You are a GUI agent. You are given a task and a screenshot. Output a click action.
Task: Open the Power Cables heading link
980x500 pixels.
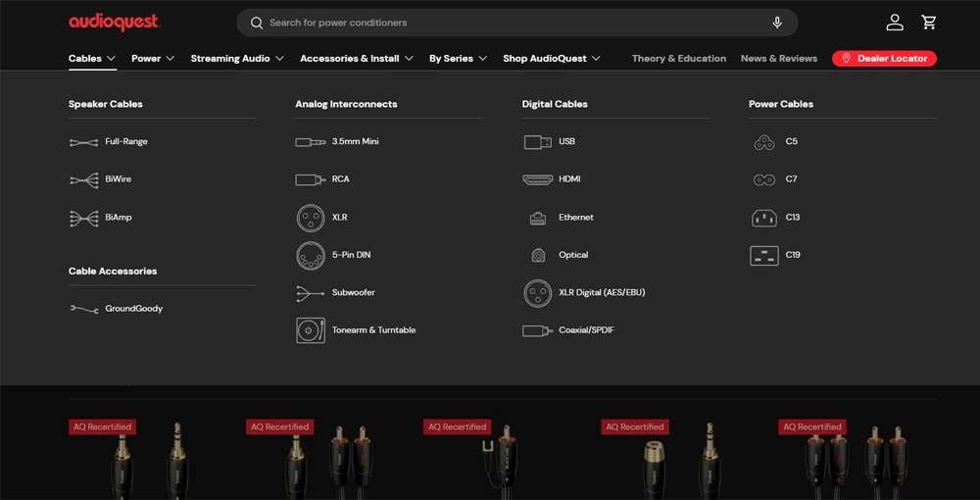(x=781, y=104)
